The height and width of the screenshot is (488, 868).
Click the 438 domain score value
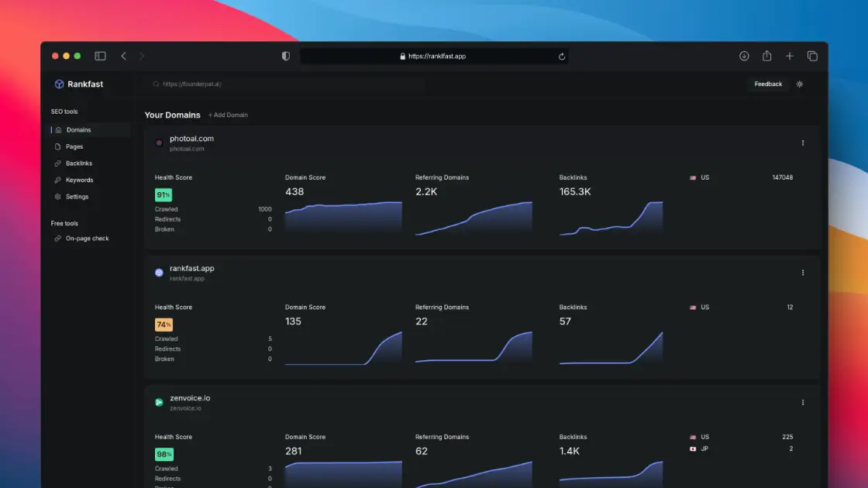(294, 191)
